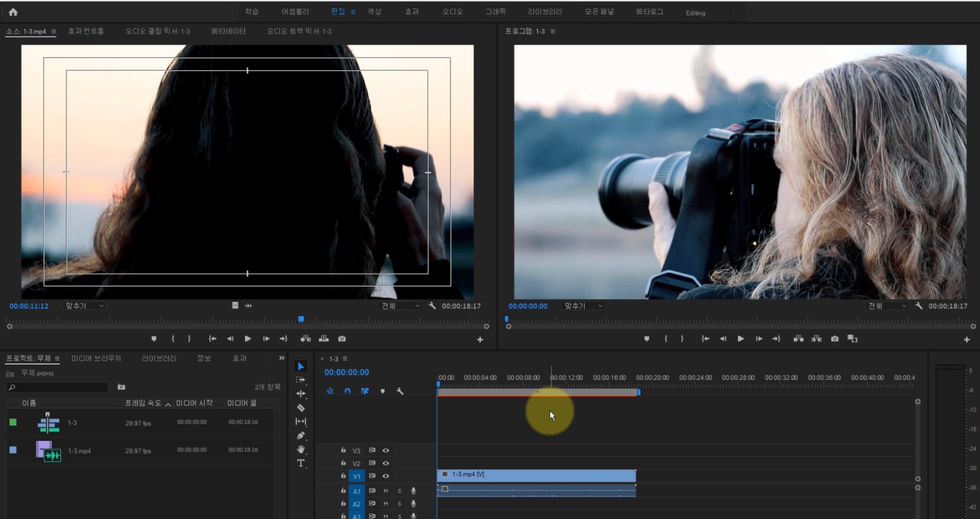Hide track V1 using its eye icon
The image size is (980, 519).
(386, 476)
